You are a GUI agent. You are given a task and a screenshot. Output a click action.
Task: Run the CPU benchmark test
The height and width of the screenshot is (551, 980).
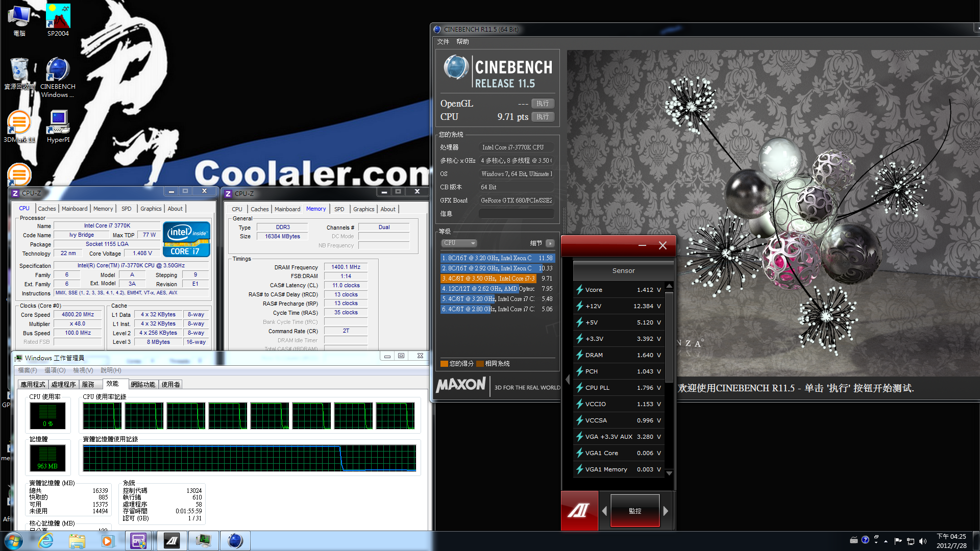(543, 117)
